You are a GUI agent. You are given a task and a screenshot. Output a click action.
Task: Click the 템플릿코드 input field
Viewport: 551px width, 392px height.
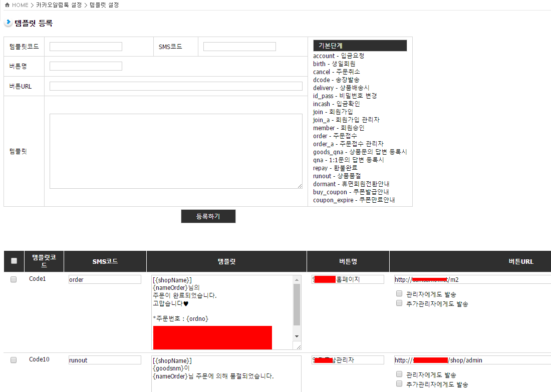86,47
